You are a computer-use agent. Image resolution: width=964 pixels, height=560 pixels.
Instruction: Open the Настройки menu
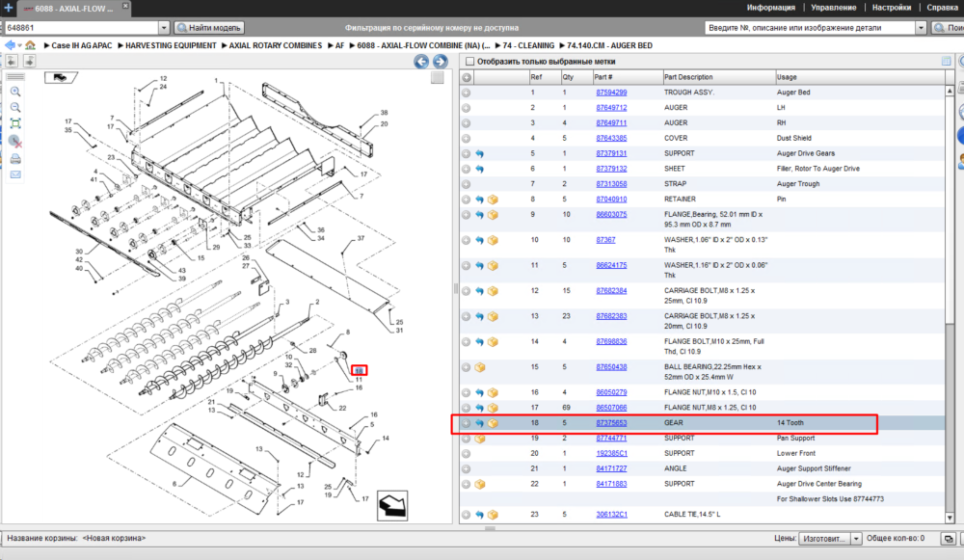(x=892, y=8)
